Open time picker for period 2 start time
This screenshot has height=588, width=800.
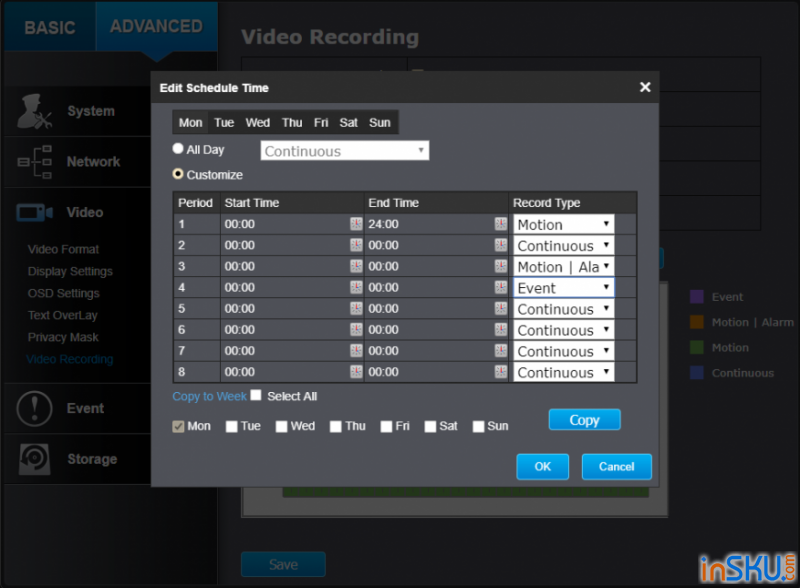(356, 245)
